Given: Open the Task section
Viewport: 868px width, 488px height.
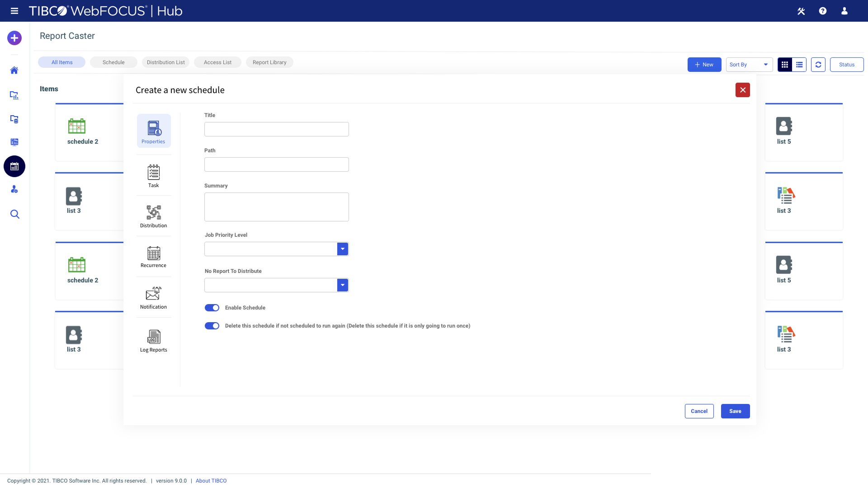Looking at the screenshot, I should (x=154, y=176).
